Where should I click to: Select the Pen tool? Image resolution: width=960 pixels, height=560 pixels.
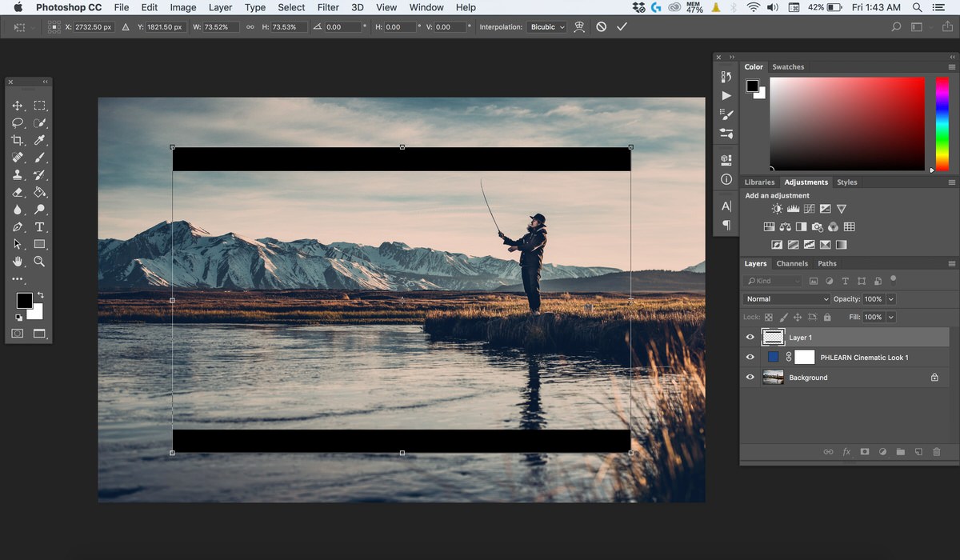point(18,227)
